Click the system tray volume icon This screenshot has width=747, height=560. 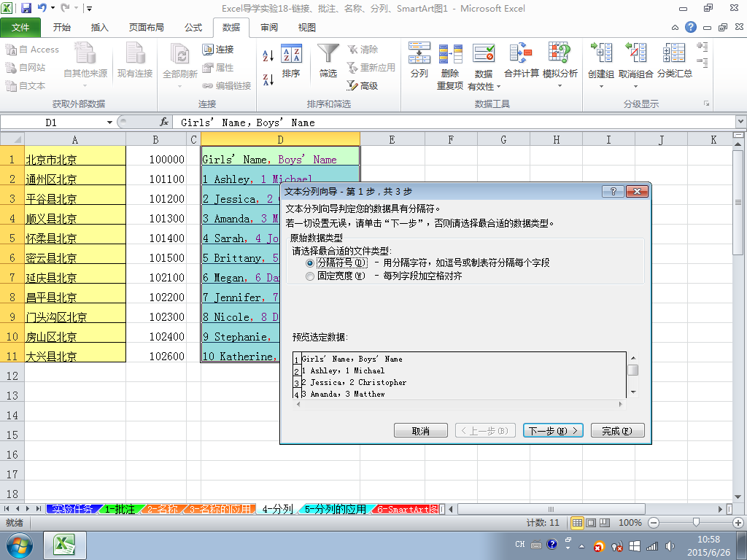coord(670,546)
